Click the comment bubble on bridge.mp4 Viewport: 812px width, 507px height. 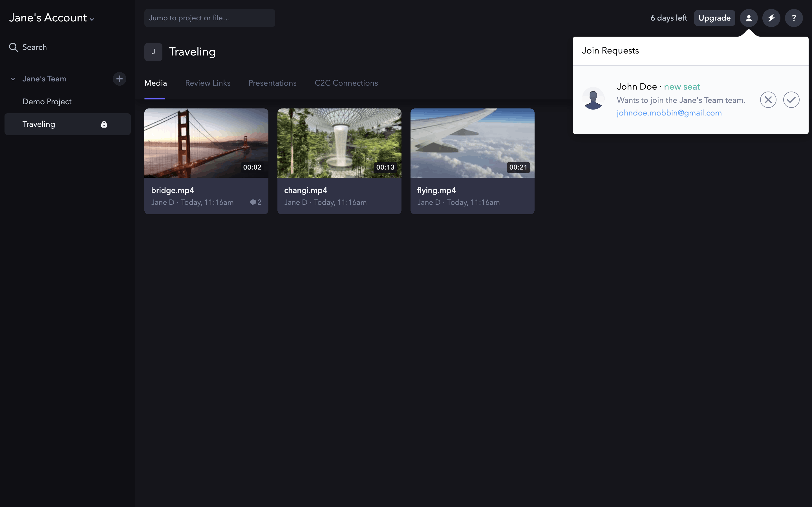(x=253, y=202)
